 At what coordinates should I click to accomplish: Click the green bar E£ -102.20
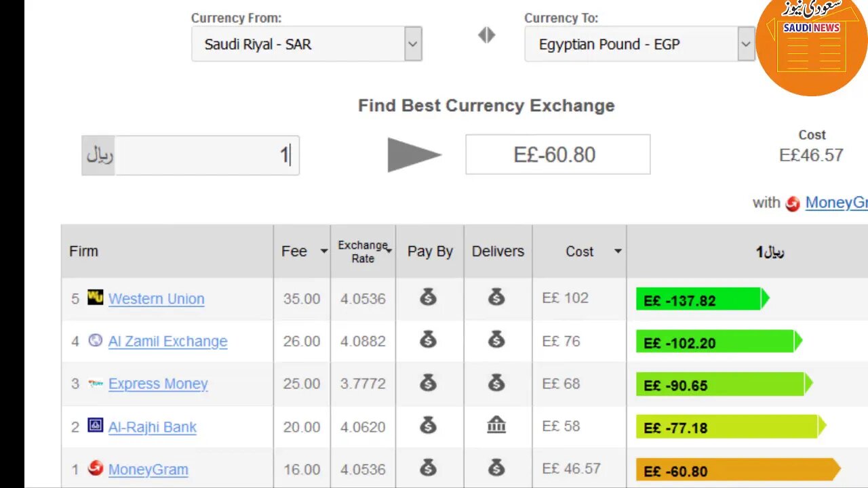719,342
